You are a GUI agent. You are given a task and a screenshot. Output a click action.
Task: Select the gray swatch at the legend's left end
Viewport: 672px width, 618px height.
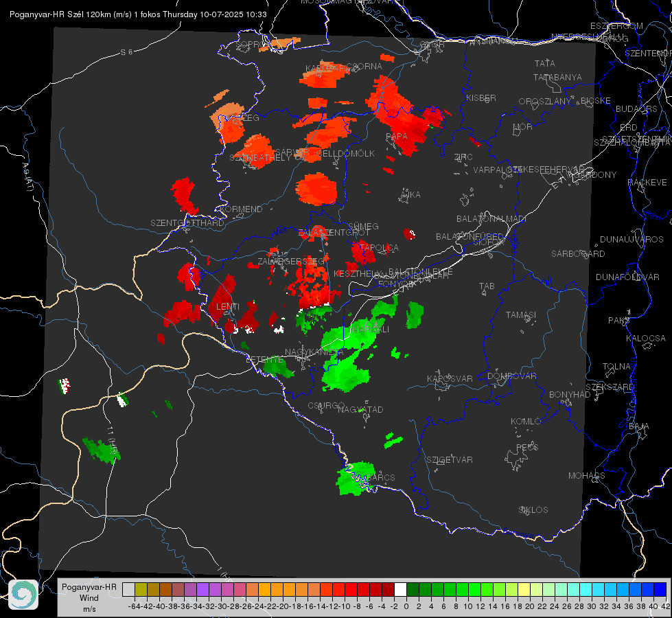(x=128, y=589)
